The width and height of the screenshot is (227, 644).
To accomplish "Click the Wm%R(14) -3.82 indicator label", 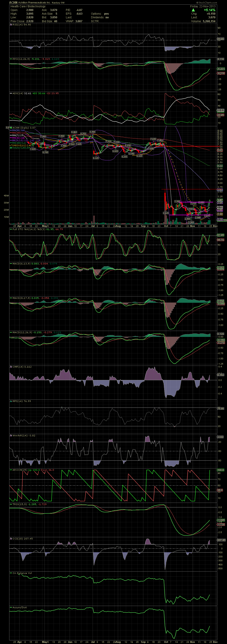I will [24, 435].
